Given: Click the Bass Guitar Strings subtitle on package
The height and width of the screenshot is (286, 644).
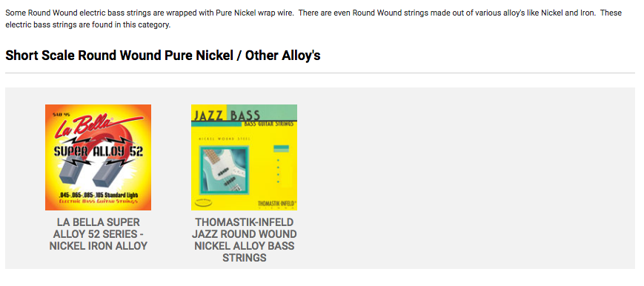Looking at the screenshot, I should tap(269, 124).
